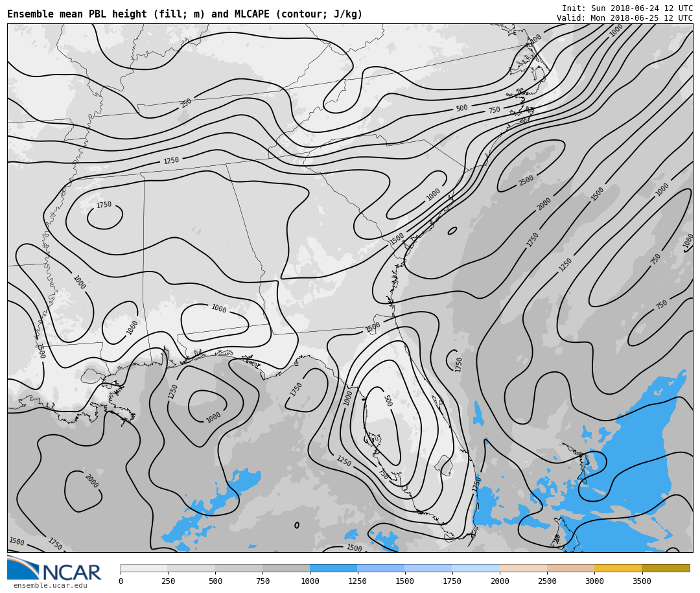Select the gold 3000–3500 colorbar segment
The width and height of the screenshot is (700, 593).
click(x=618, y=568)
